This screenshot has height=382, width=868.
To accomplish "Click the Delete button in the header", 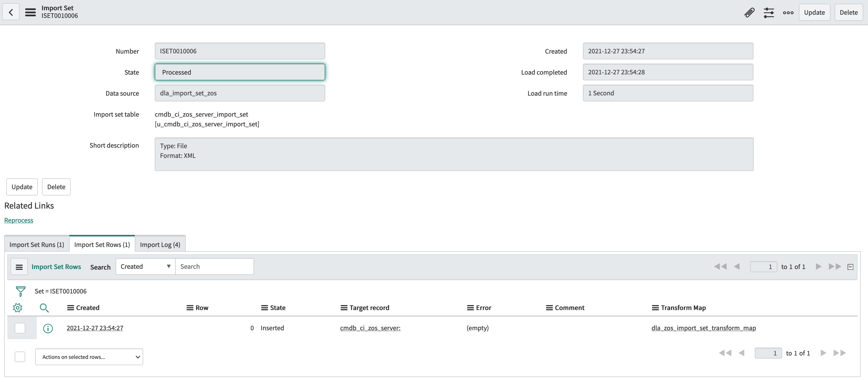I will click(849, 12).
